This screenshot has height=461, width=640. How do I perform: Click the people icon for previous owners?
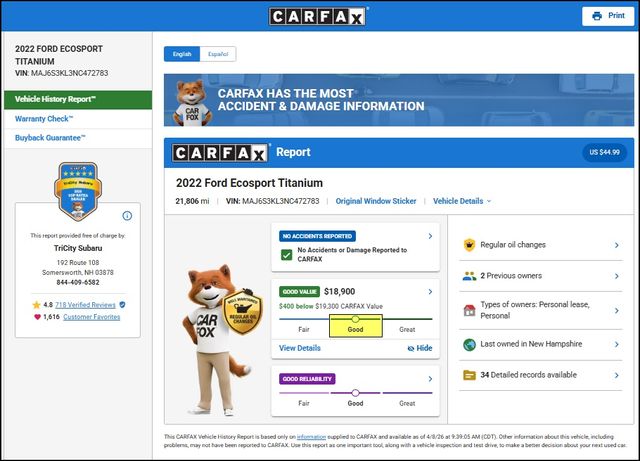469,276
